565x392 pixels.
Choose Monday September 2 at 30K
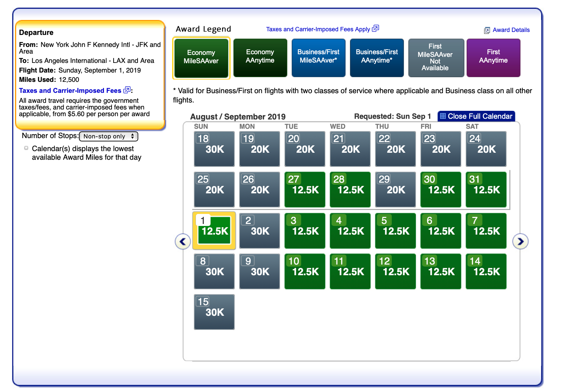[x=260, y=231]
